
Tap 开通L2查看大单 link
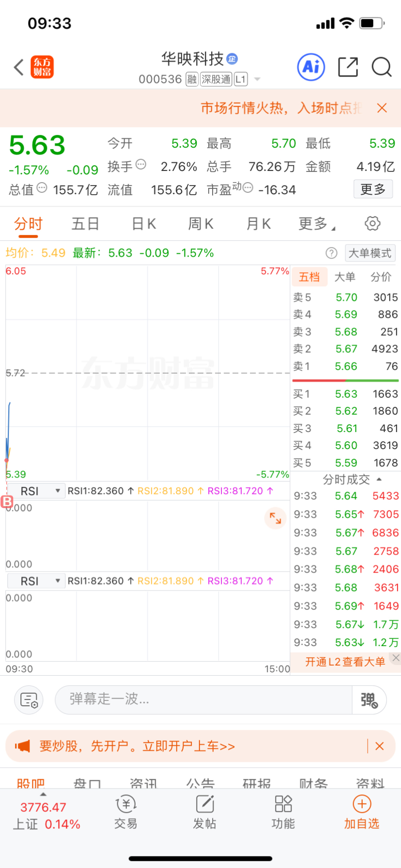click(x=345, y=662)
